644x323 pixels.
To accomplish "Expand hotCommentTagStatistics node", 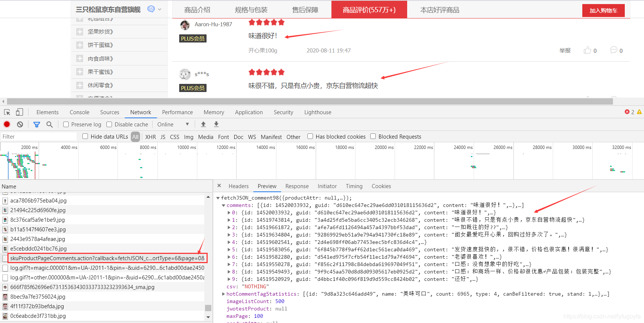I will 224,294.
